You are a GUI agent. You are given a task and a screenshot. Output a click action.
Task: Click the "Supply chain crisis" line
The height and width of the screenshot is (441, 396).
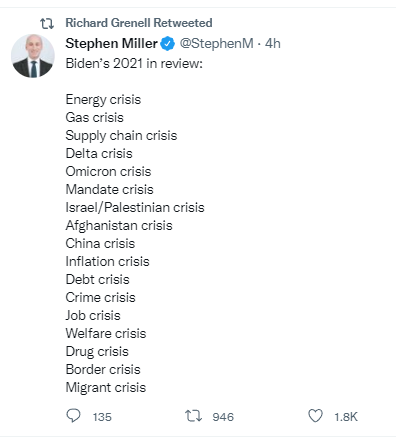pos(121,136)
